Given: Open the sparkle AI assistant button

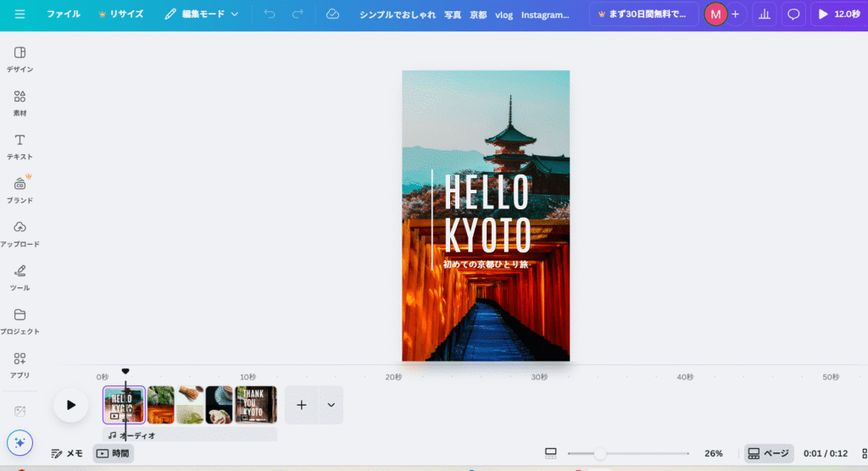Looking at the screenshot, I should pyautogui.click(x=20, y=443).
